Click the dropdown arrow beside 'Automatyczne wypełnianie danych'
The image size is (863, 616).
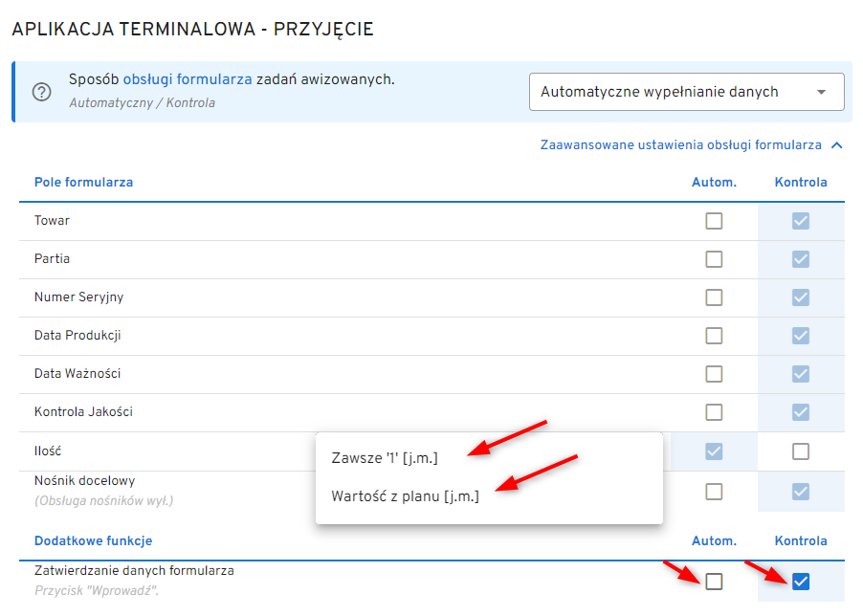point(821,92)
